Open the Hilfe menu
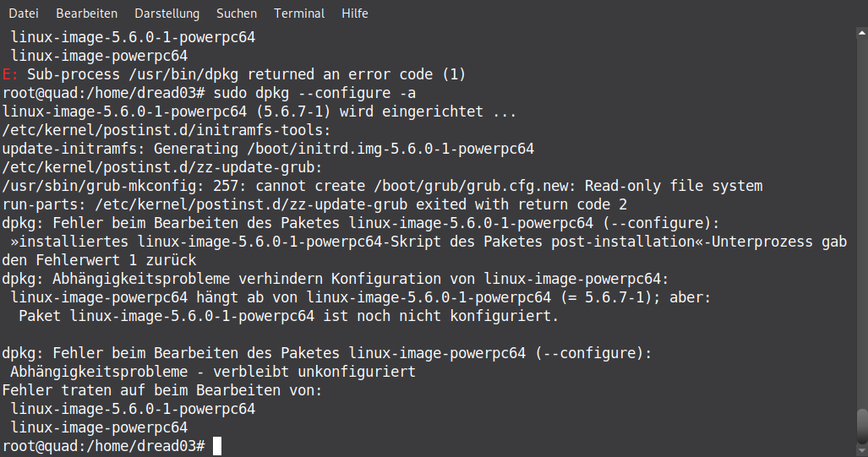 click(x=355, y=14)
